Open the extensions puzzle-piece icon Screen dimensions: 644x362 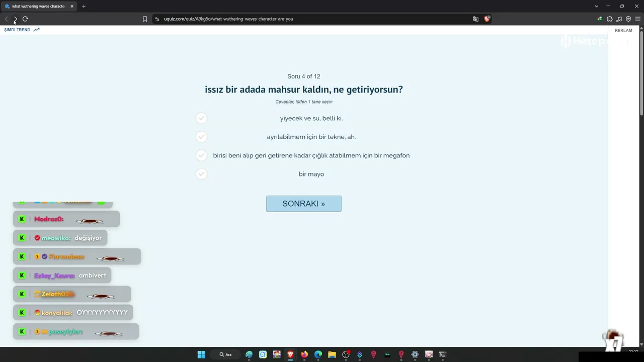610,19
